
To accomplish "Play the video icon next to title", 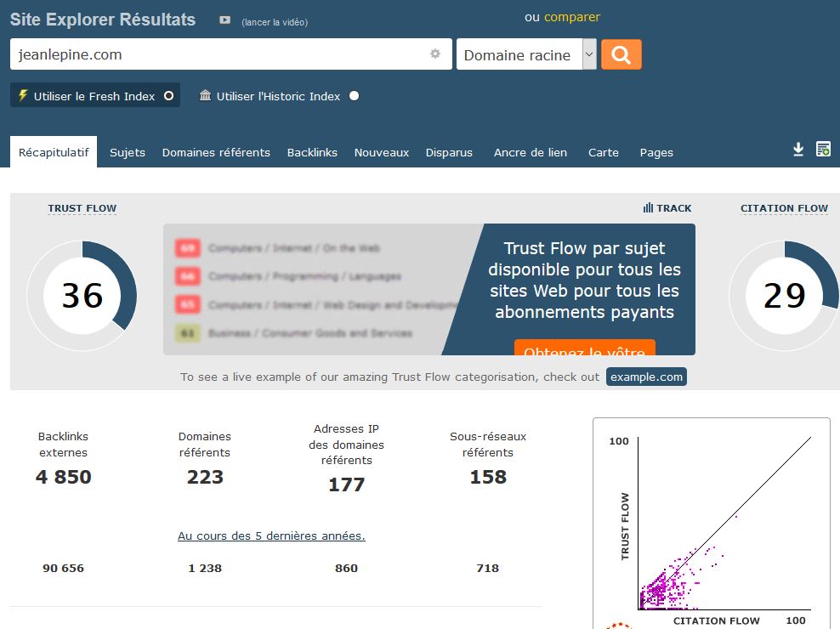I will (225, 20).
